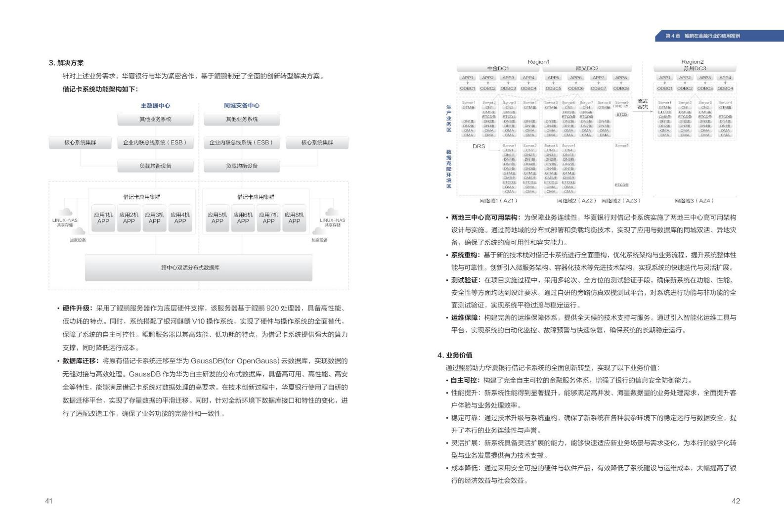
Task: Click the 系统重构 bullet heading
Action: point(465,255)
